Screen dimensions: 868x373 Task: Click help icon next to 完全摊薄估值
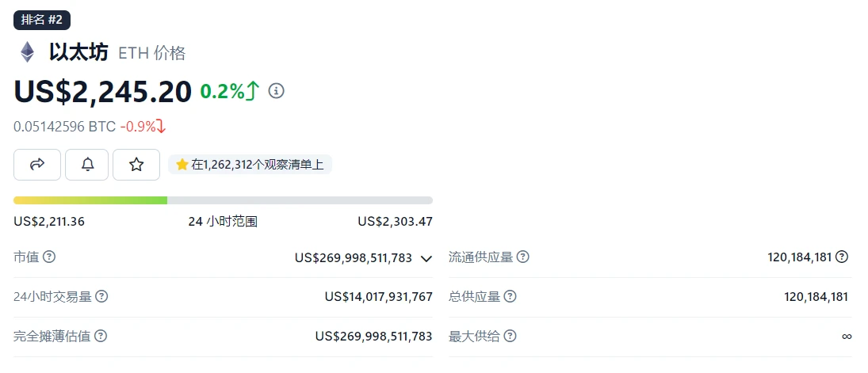100,337
